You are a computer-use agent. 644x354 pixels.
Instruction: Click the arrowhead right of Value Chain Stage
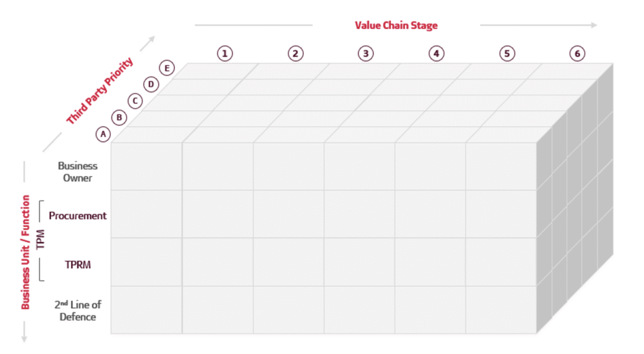594,25
